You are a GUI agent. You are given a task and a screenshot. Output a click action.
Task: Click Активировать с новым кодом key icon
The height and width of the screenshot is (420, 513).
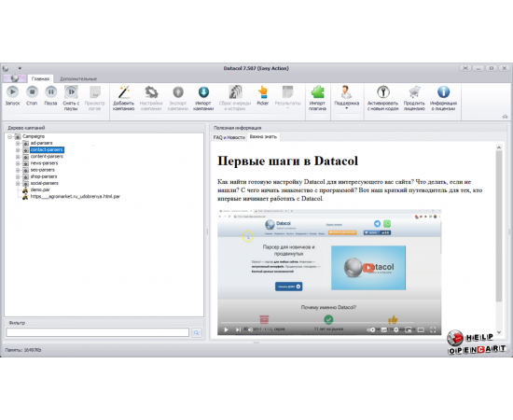(383, 92)
